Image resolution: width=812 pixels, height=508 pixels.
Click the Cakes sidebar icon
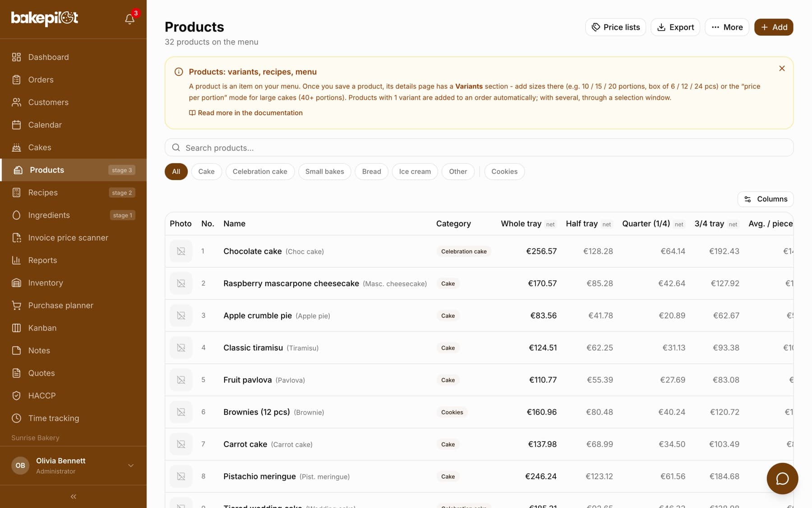click(16, 147)
